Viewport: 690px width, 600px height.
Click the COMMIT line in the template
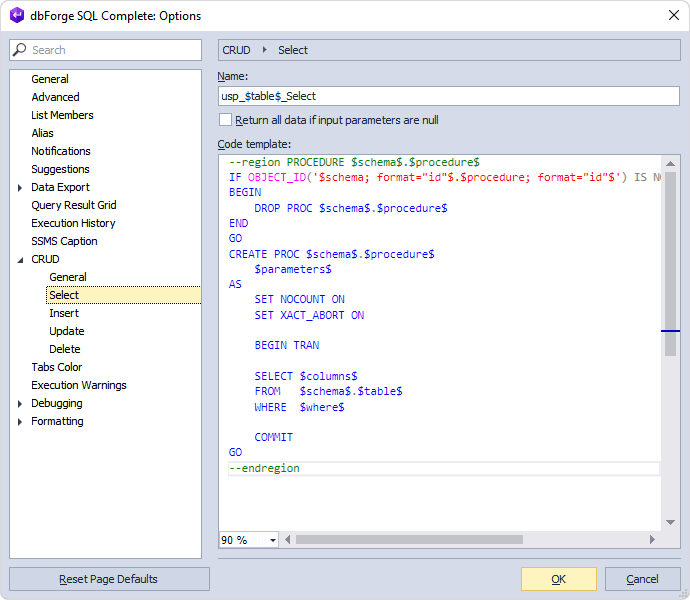273,438
